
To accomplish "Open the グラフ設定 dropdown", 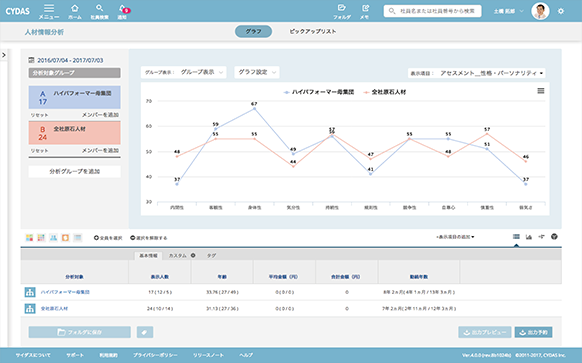I will (257, 72).
